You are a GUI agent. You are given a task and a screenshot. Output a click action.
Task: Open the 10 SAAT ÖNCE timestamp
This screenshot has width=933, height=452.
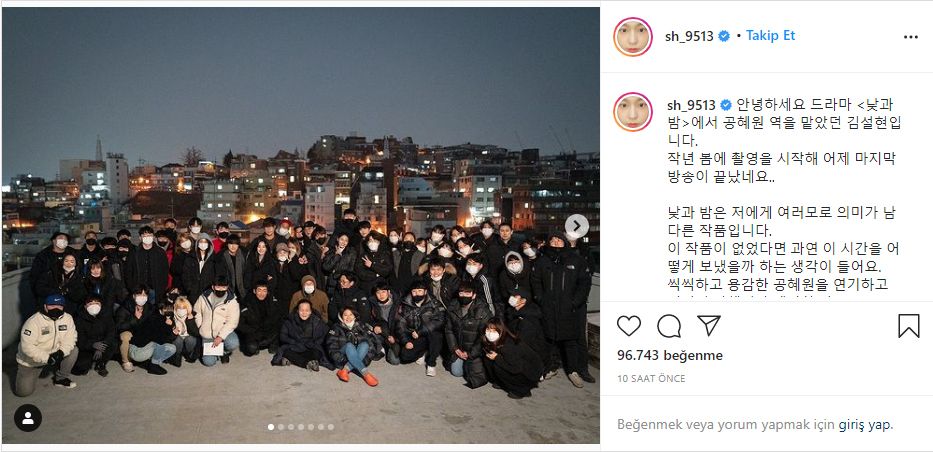click(x=651, y=378)
